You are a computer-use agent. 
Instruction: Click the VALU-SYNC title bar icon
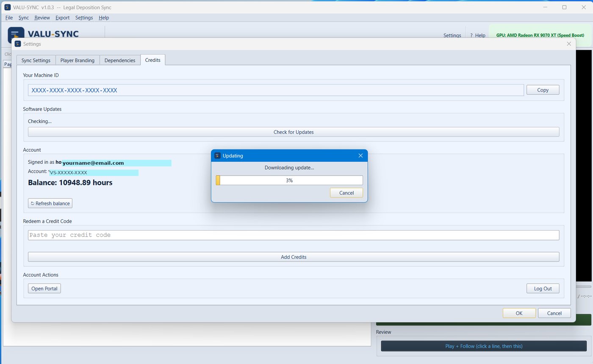7,7
